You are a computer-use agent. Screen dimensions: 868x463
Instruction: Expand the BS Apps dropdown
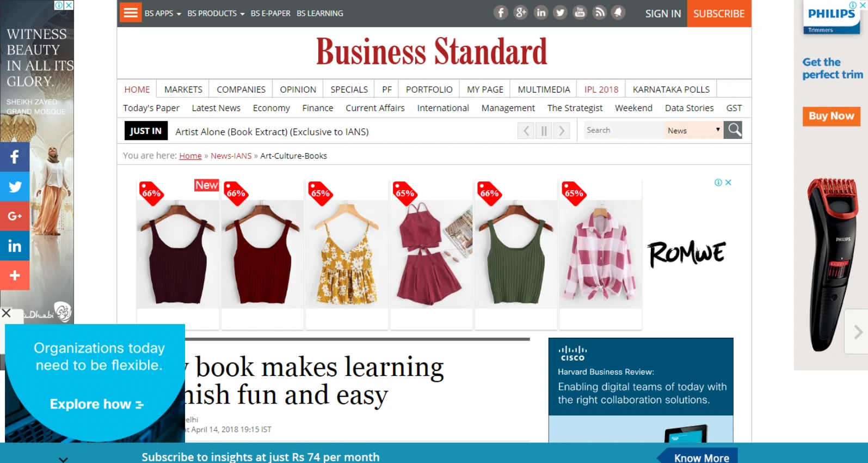[162, 13]
